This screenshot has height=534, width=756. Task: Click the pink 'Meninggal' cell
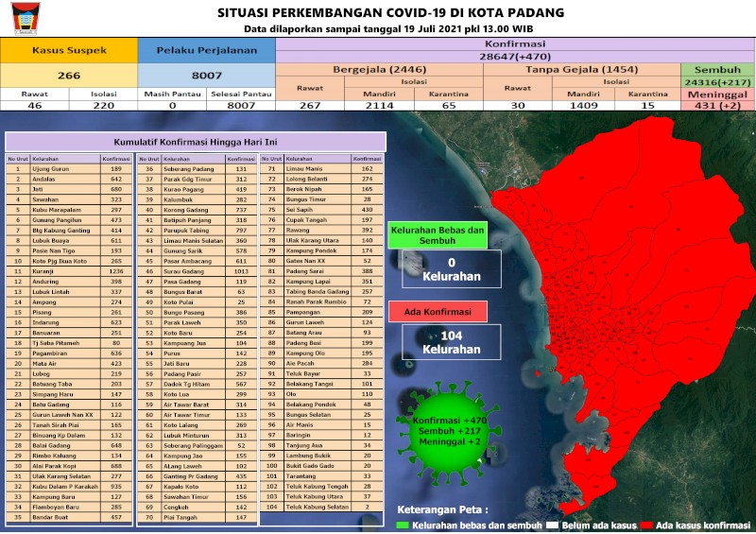click(717, 95)
